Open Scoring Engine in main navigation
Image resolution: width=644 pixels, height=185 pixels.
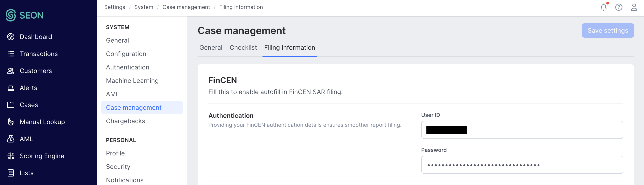click(x=42, y=156)
